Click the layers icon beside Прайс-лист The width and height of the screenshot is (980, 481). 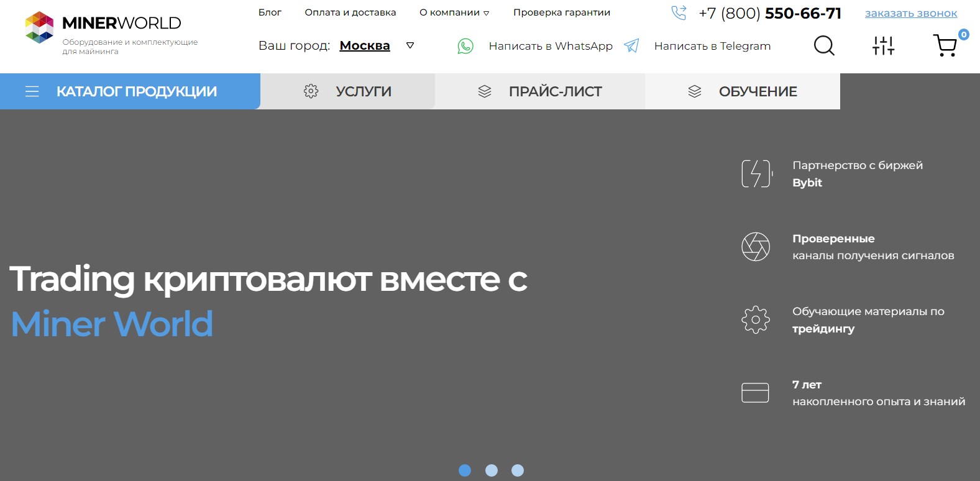pos(485,91)
